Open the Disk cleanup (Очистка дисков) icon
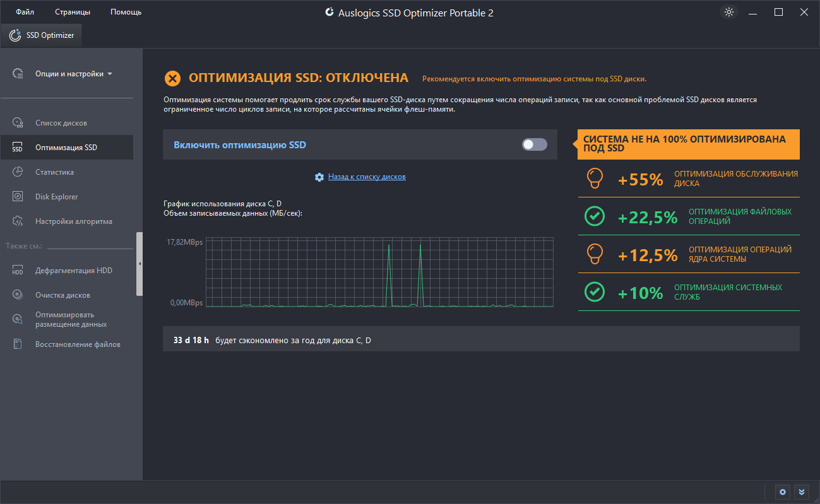This screenshot has width=820, height=504. pos(18,295)
